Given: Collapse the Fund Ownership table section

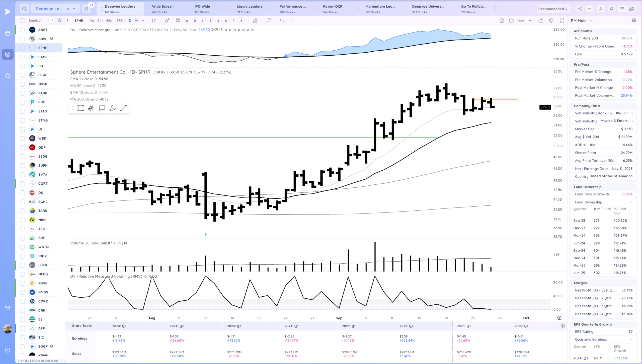Looking at the screenshot, I should tap(631, 202).
